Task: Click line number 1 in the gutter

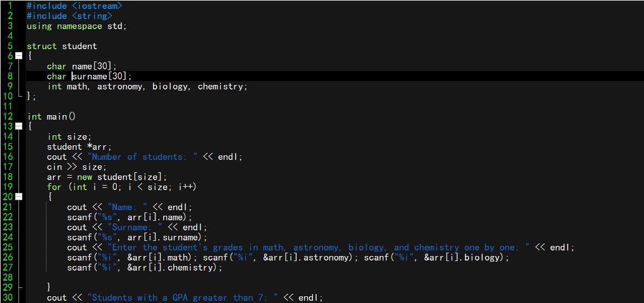Action: click(10, 6)
